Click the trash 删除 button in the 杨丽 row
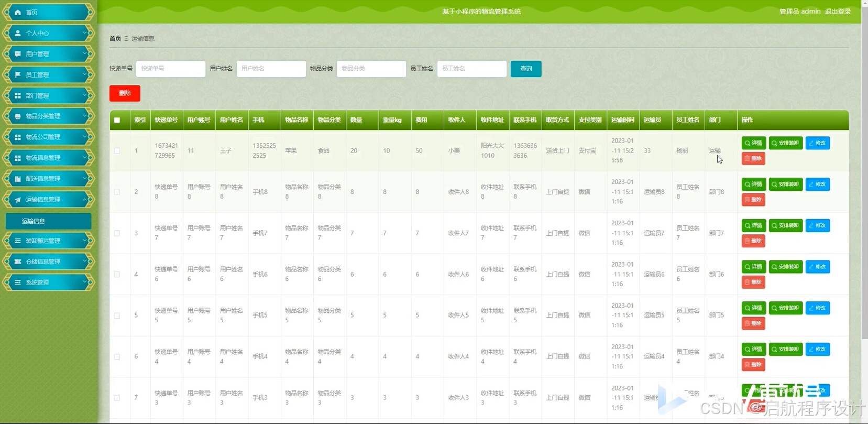 753,158
